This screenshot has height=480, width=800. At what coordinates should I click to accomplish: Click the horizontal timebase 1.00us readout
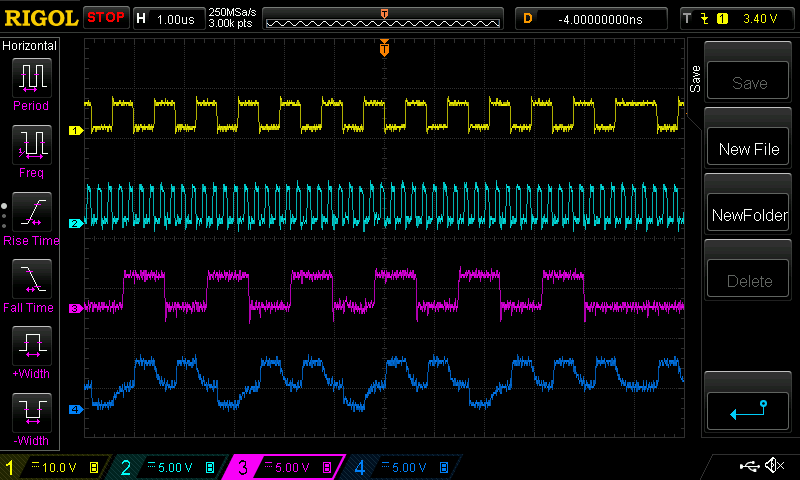(x=176, y=19)
